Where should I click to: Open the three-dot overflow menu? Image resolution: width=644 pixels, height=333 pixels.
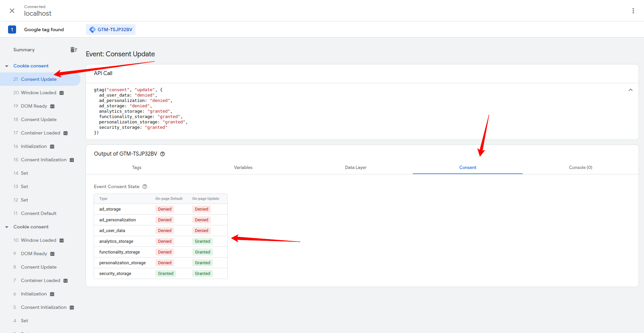pyautogui.click(x=633, y=10)
